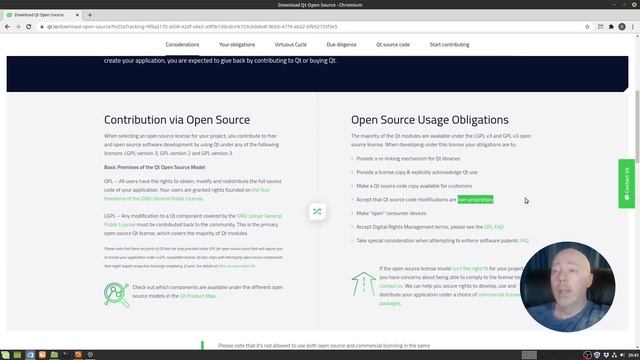Screen dimensions: 640x360
Task: Open the Considerations section tab
Action: pos(182,44)
